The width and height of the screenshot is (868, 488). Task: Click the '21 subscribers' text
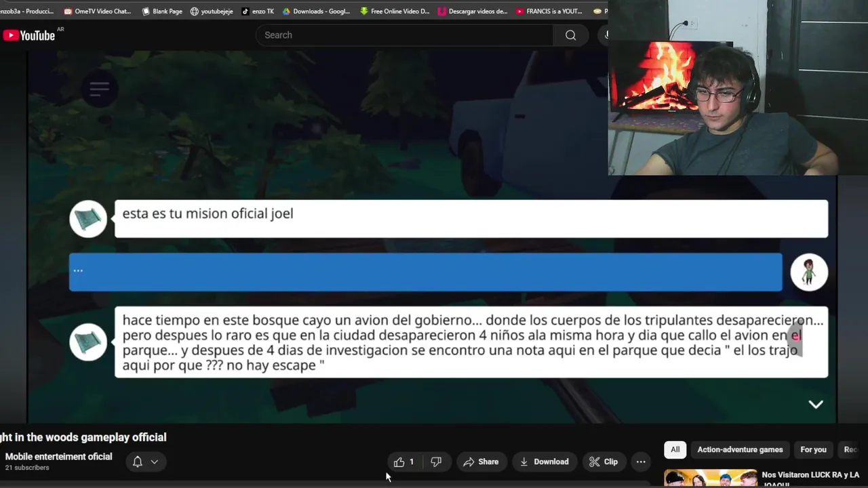[x=27, y=468]
